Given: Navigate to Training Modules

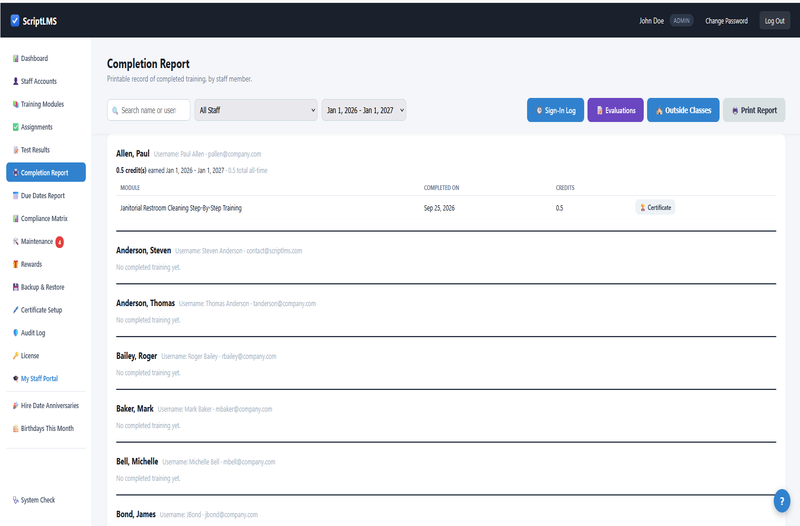Looking at the screenshot, I should (46, 104).
